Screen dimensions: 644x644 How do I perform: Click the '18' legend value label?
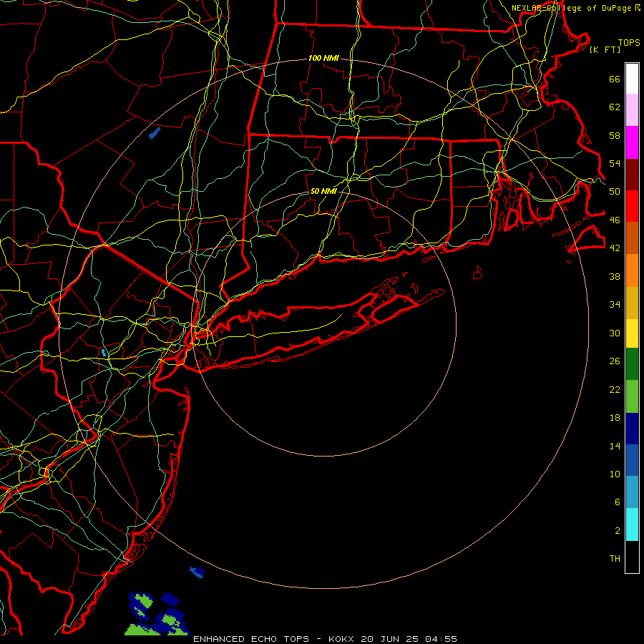click(x=615, y=418)
